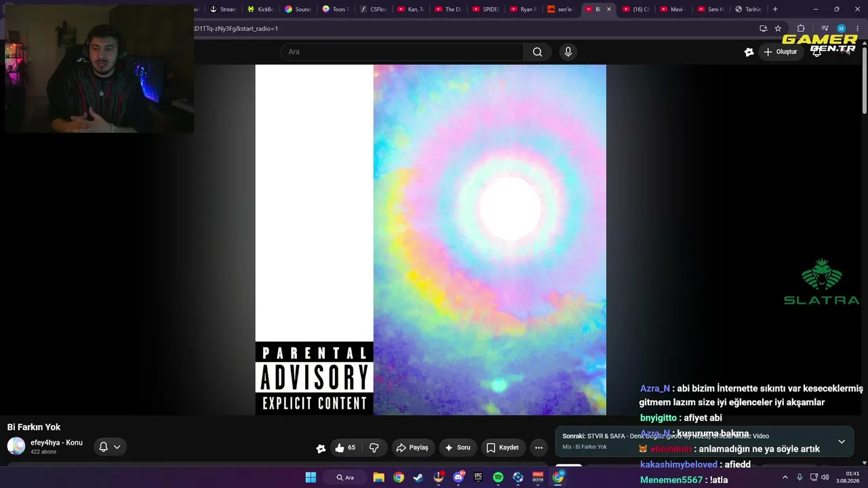Open Spotify from the taskbar
This screenshot has width=868, height=488.
(x=498, y=477)
